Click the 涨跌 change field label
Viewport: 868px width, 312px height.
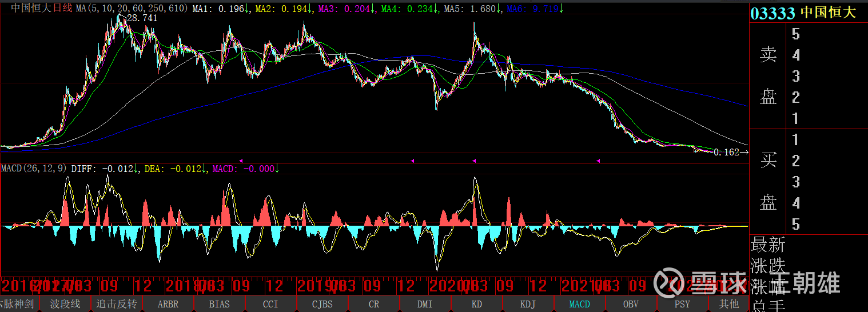(768, 266)
